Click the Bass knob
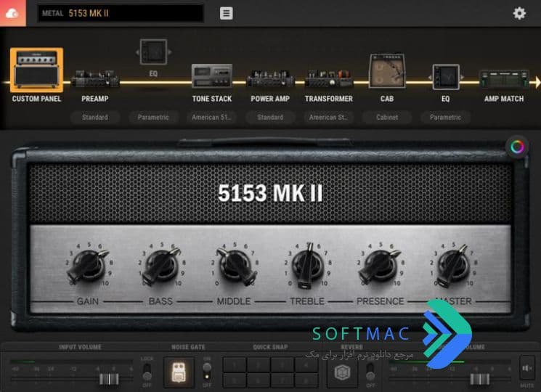 coord(161,266)
